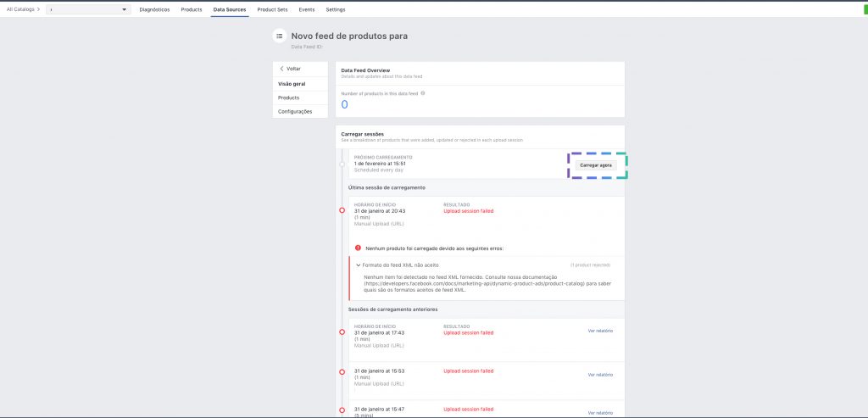Open the Settings tab in top navigation
This screenshot has height=418, width=868.
[x=336, y=9]
